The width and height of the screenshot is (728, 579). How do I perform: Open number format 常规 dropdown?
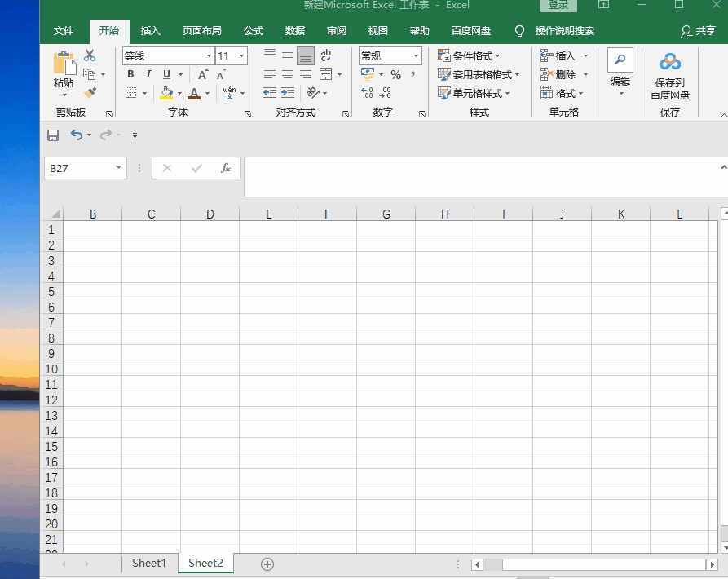416,55
